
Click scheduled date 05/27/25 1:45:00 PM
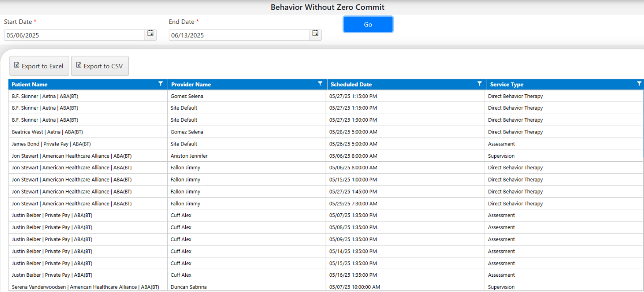pos(353,191)
